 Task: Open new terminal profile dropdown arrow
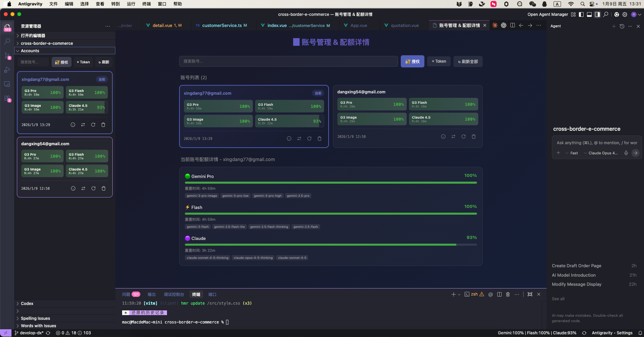coord(459,295)
